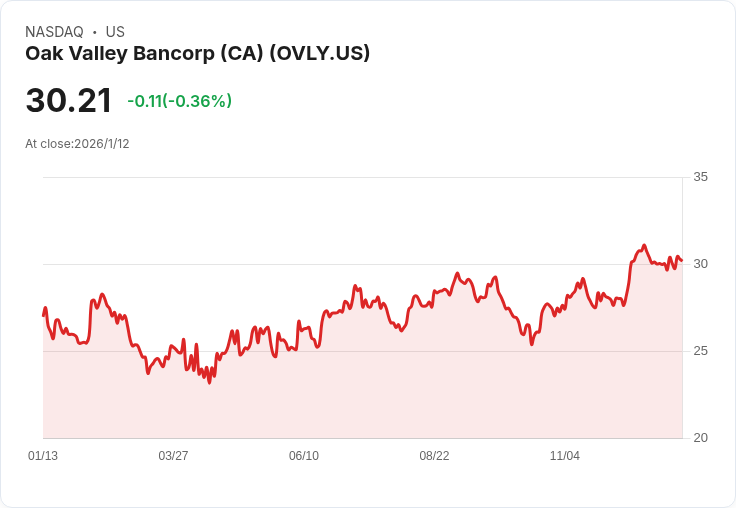This screenshot has height=508, width=736.
Task: Click the NASDAQ exchange label
Action: (54, 32)
